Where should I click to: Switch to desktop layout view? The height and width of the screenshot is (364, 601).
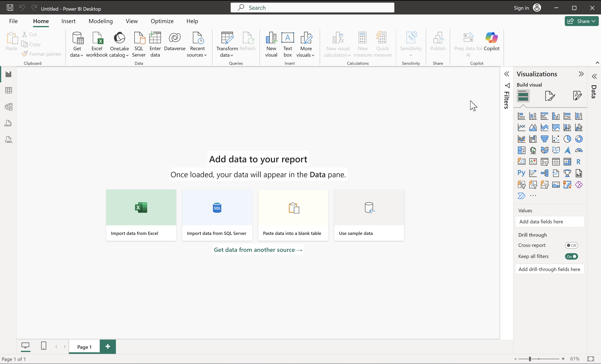pyautogui.click(x=25, y=346)
